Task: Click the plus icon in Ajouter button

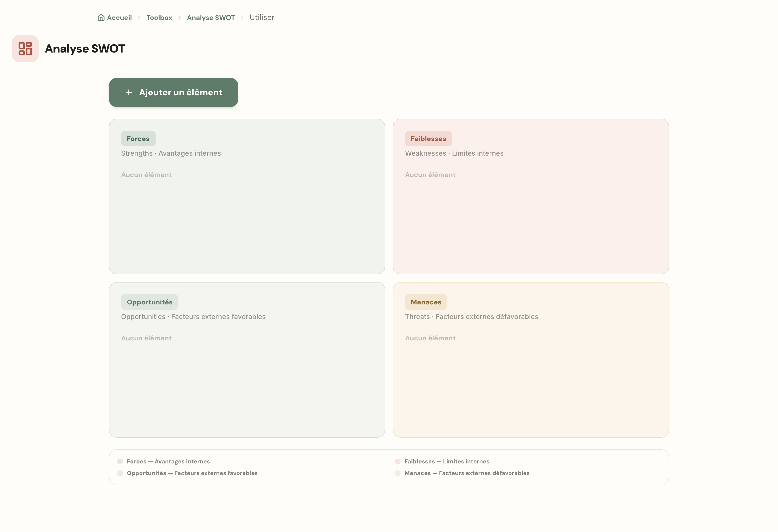Action: click(x=129, y=92)
